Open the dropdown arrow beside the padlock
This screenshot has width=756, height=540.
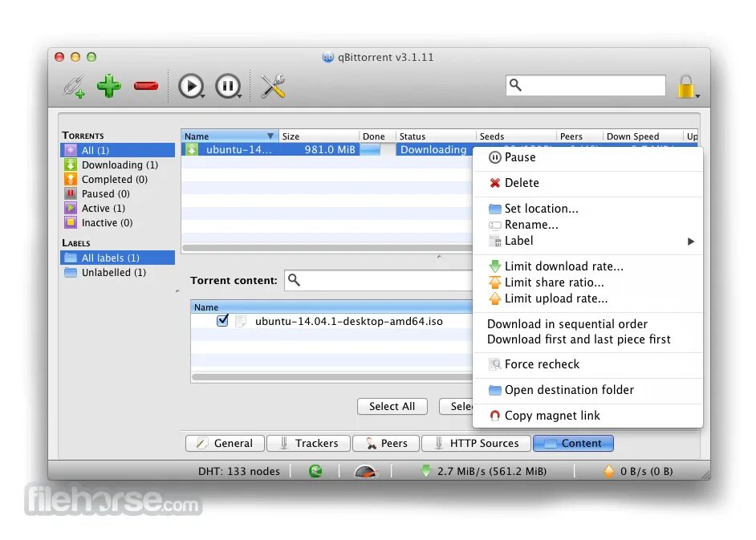point(697,96)
